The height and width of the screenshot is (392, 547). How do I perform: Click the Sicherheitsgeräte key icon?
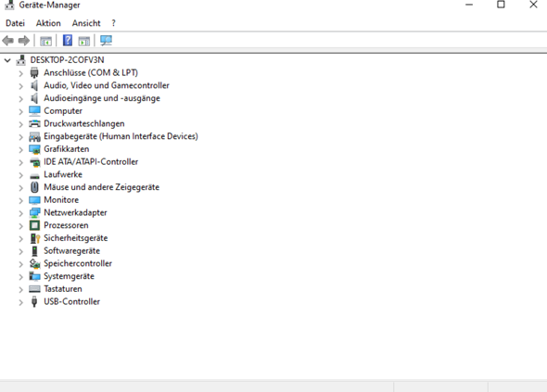pos(35,238)
